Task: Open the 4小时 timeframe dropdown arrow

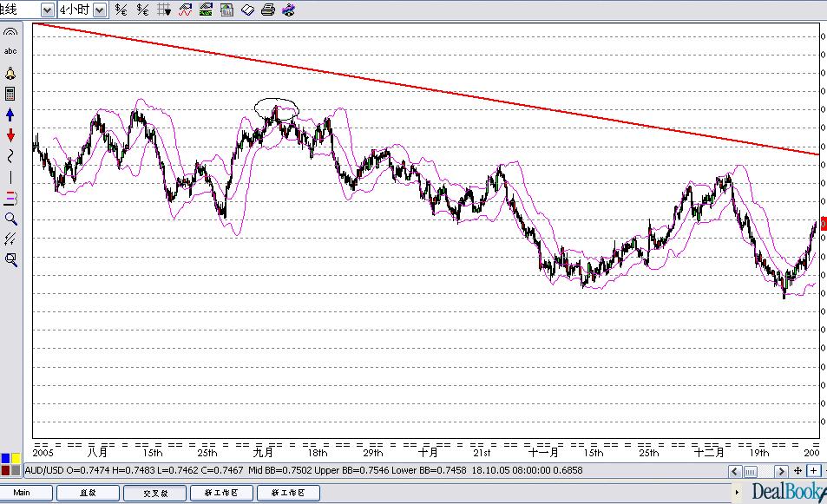Action: point(100,10)
